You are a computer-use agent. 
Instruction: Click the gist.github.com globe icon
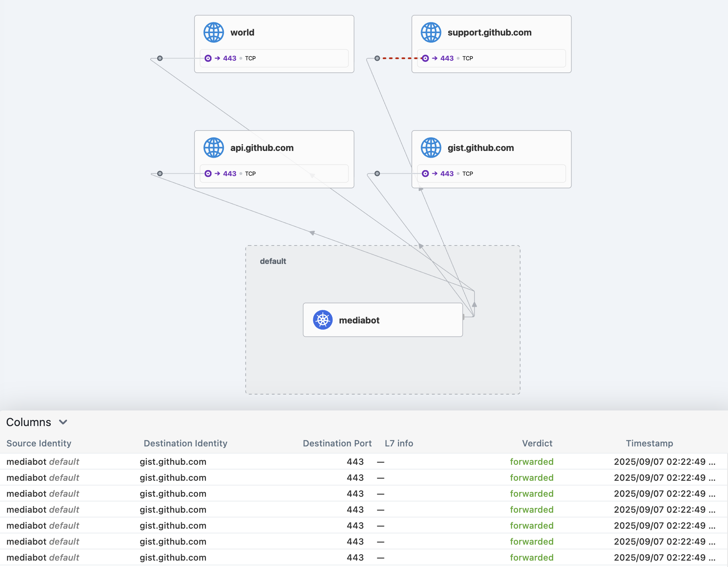pos(431,148)
